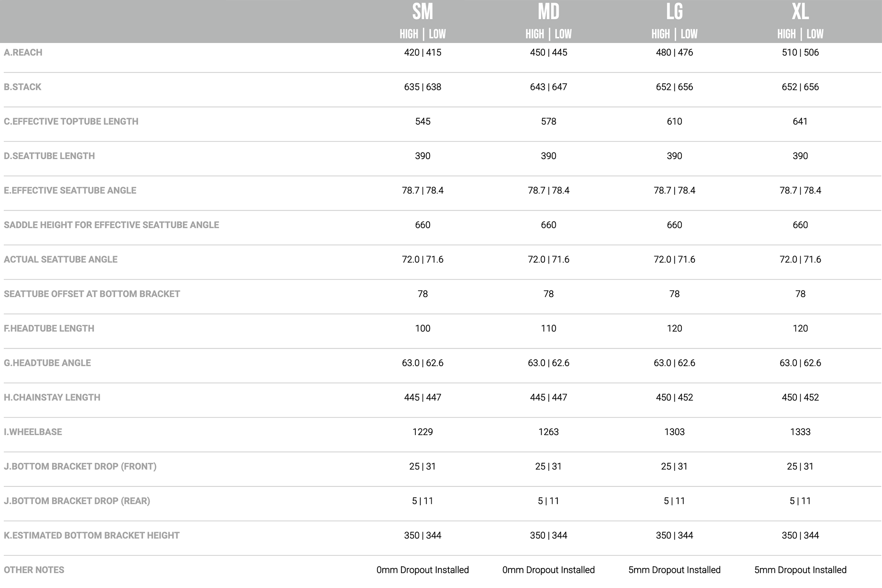Click the 100 headtube length value
Screen dimensions: 882x588
[x=422, y=328]
